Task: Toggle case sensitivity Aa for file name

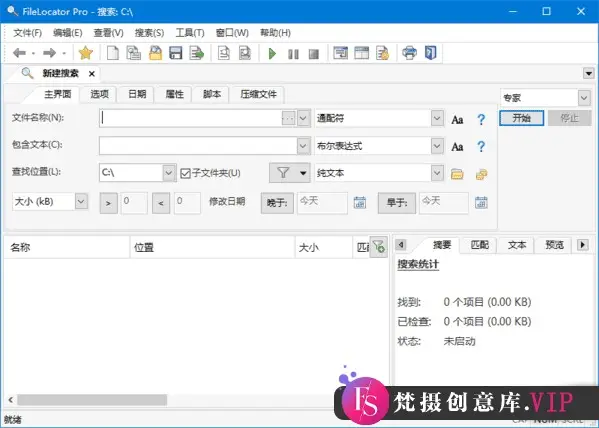Action: point(457,120)
